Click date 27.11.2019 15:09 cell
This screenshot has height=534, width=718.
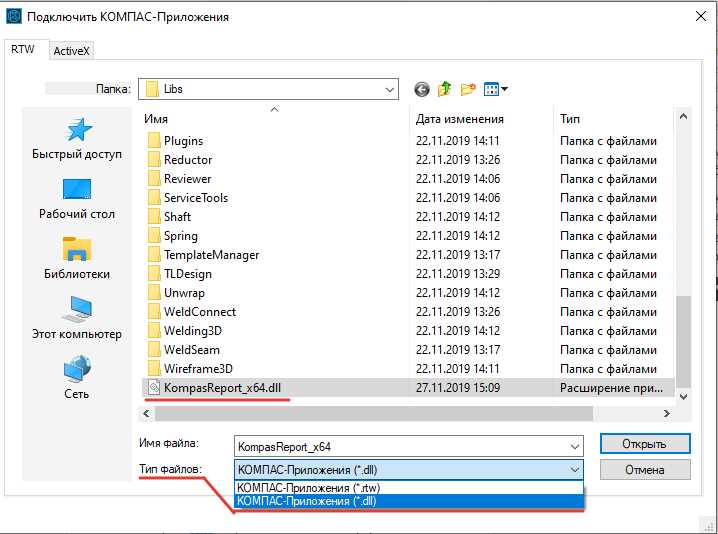coord(458,388)
